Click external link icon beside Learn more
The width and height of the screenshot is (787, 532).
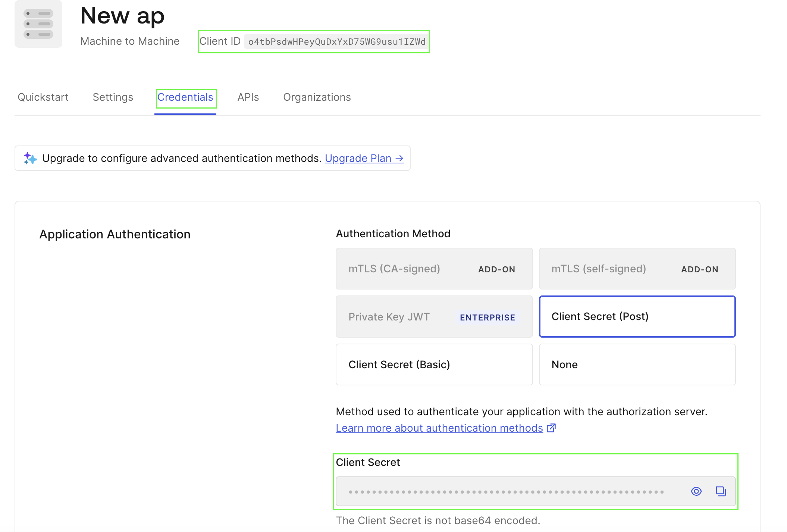[551, 428]
